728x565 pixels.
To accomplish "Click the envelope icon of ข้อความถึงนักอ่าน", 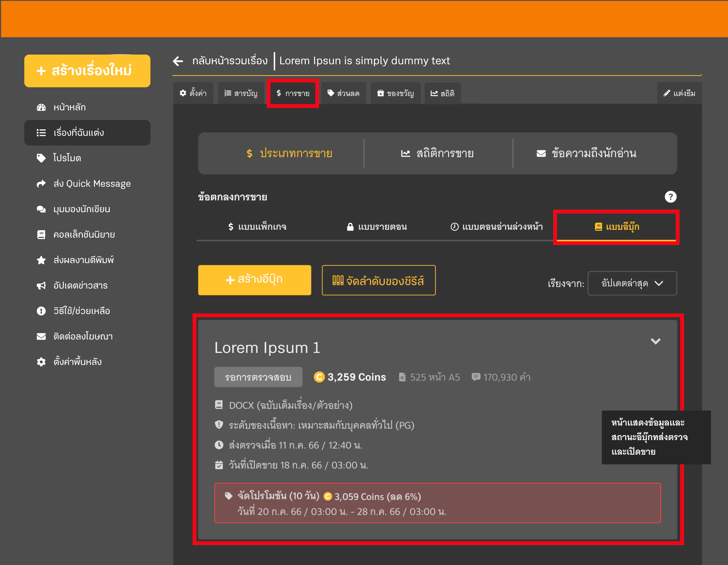I will pyautogui.click(x=541, y=154).
